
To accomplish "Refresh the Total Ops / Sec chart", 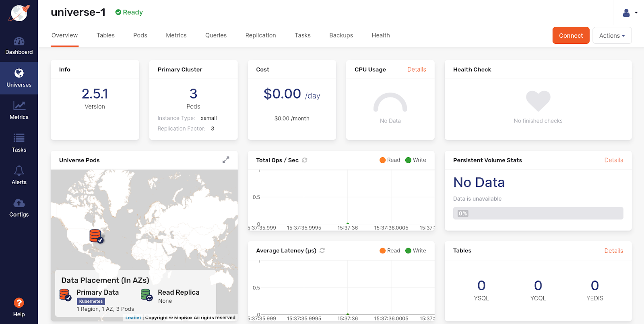I will pyautogui.click(x=305, y=160).
